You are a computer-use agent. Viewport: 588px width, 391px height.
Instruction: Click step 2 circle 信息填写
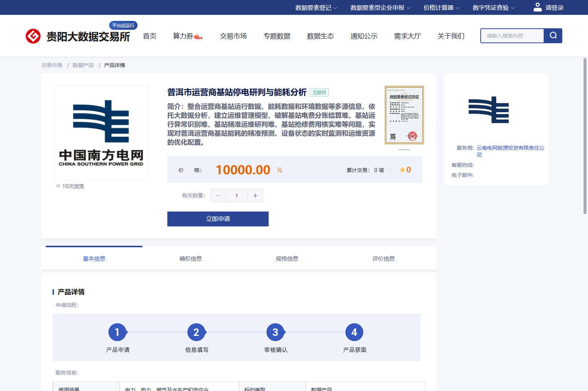[x=196, y=332]
